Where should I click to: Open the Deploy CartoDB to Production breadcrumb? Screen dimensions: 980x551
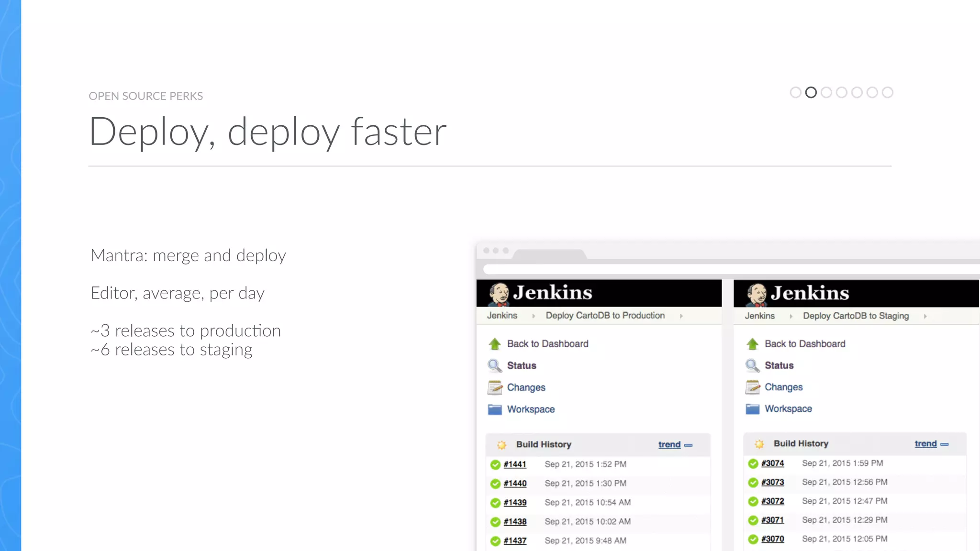pos(605,316)
